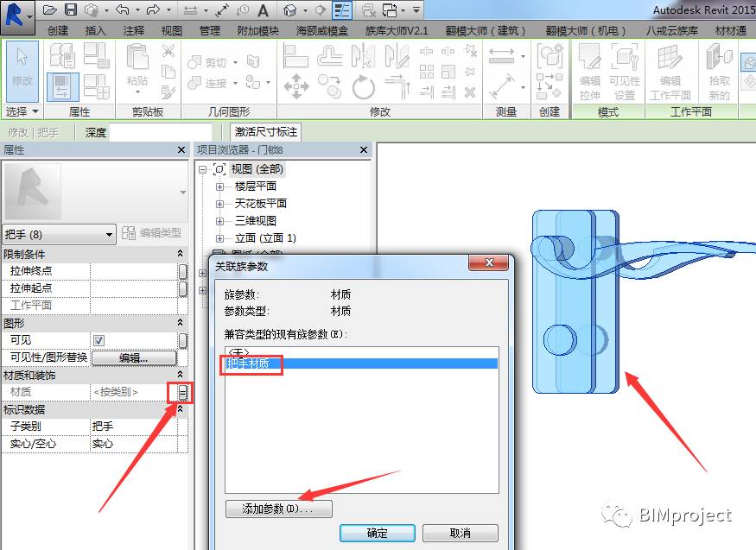
Task: Open the Insert ribbon tab
Action: point(95,31)
